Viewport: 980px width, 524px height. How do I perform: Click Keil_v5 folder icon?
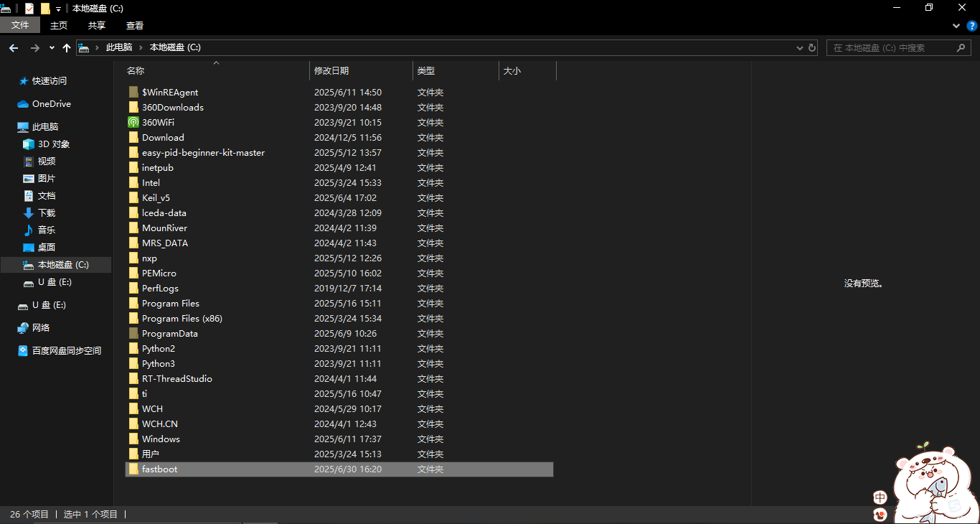(133, 197)
